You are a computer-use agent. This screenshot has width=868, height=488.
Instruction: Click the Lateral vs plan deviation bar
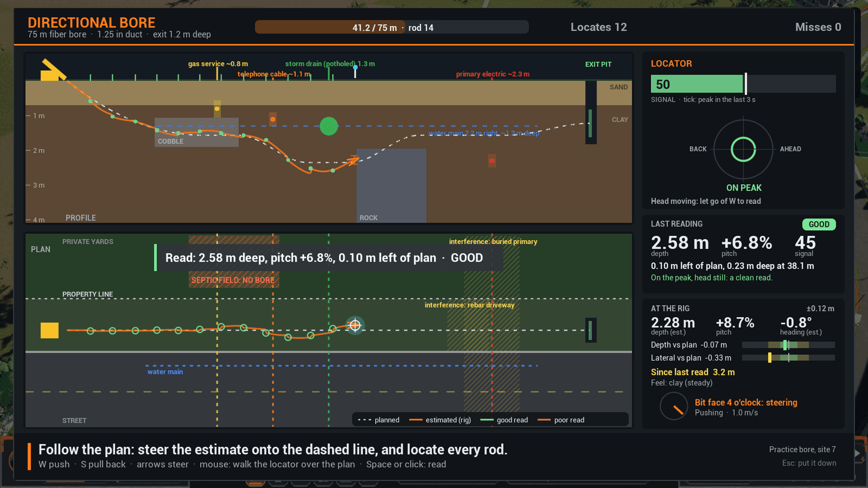pyautogui.click(x=788, y=358)
